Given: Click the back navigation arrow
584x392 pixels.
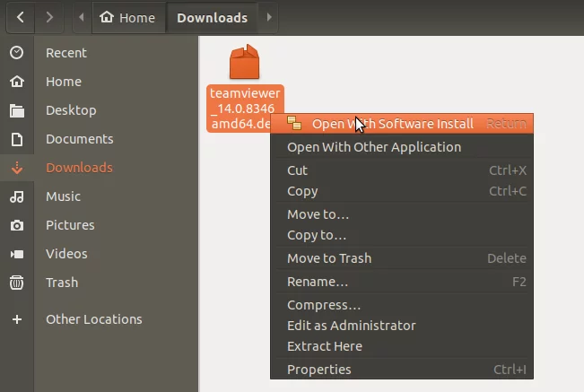Looking at the screenshot, I should click(x=21, y=17).
